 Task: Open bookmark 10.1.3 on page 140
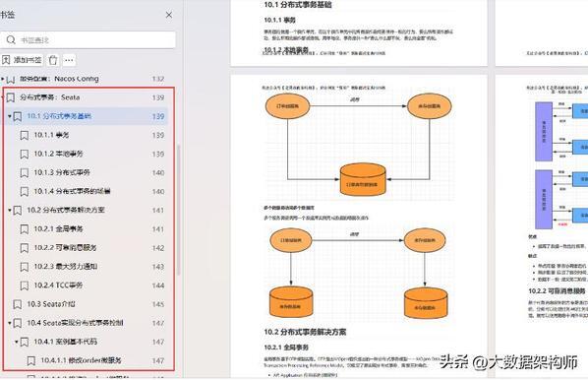coord(91,172)
